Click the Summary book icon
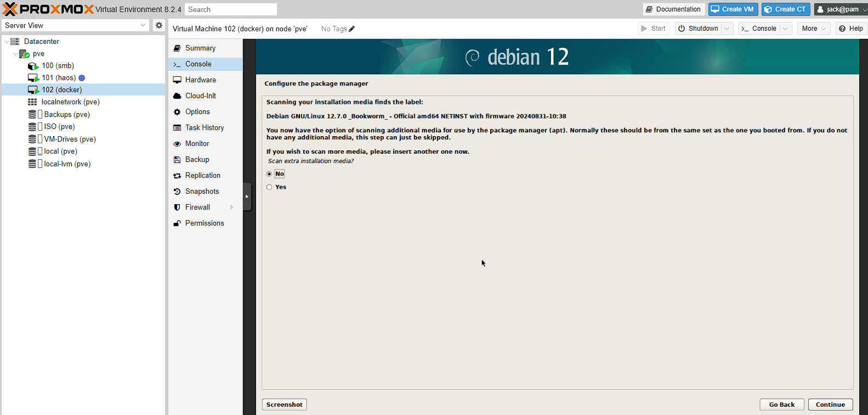Image resolution: width=868 pixels, height=415 pixels. [x=177, y=48]
